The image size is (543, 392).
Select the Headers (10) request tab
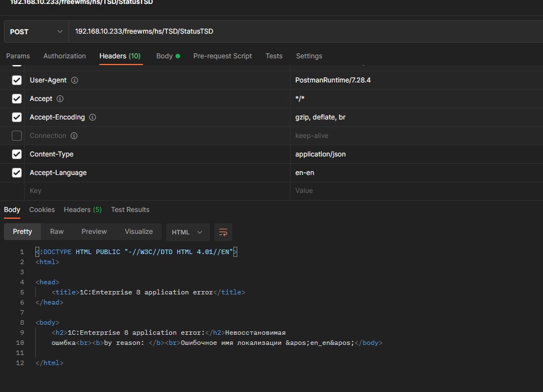pos(120,56)
